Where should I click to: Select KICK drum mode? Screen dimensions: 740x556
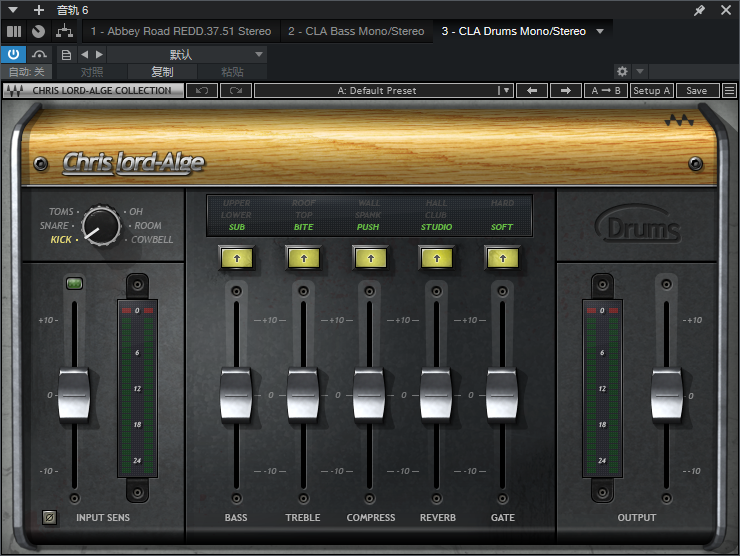pos(61,240)
